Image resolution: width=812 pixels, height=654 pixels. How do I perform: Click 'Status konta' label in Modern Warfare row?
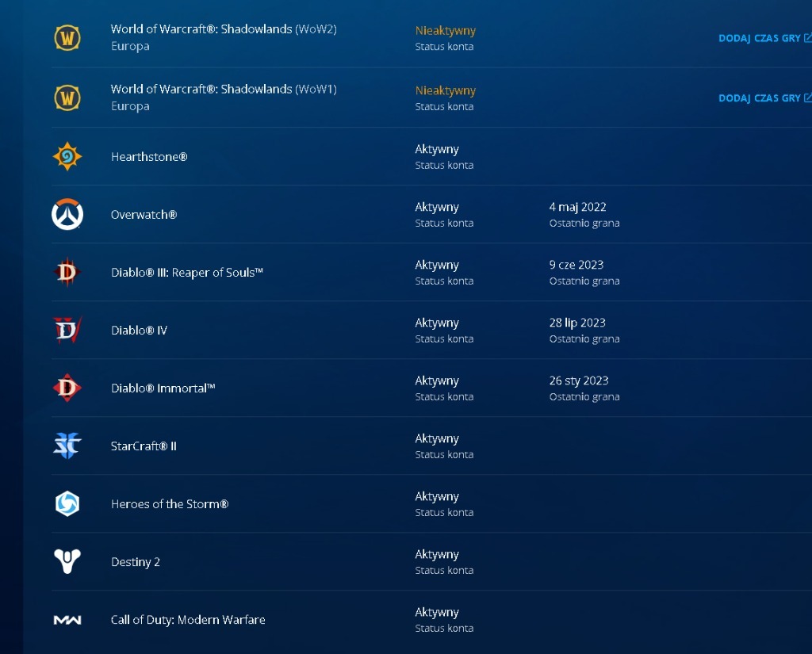point(444,628)
